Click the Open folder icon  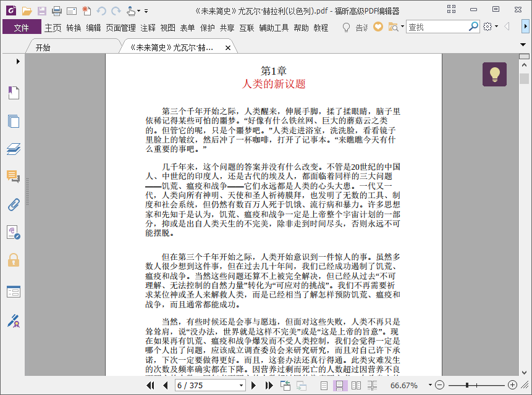27,11
